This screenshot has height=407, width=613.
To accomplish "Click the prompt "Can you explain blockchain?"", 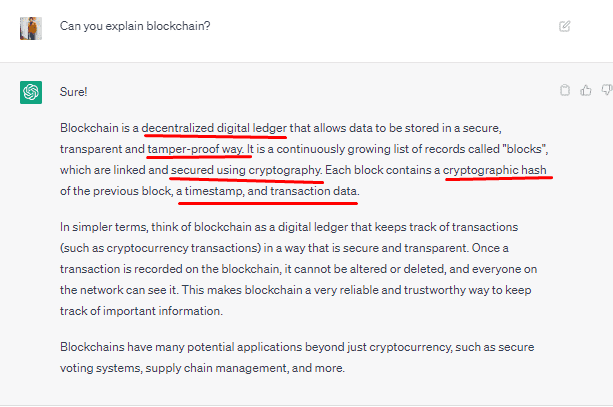I will point(135,26).
